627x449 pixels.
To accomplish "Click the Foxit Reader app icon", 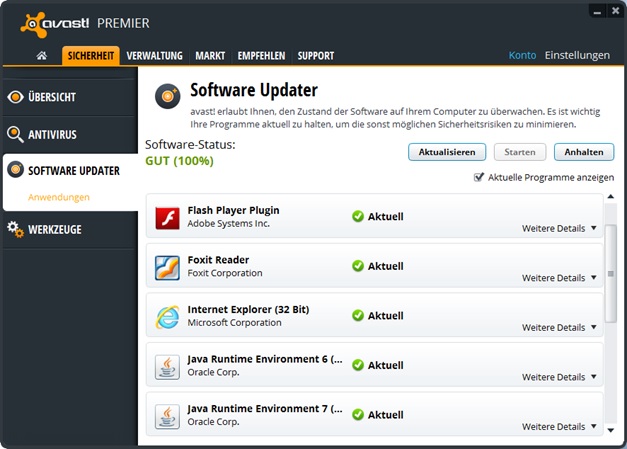I will point(167,267).
